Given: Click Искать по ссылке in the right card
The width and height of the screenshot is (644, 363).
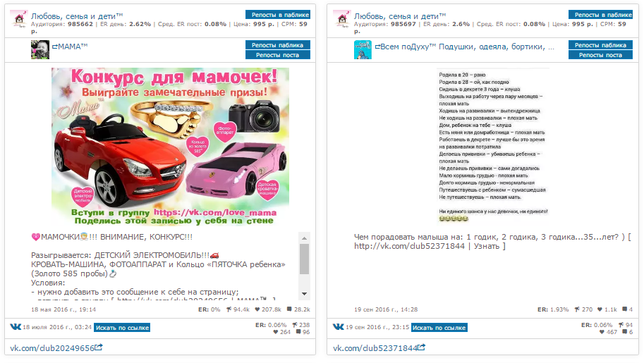Looking at the screenshot, I should click(439, 328).
